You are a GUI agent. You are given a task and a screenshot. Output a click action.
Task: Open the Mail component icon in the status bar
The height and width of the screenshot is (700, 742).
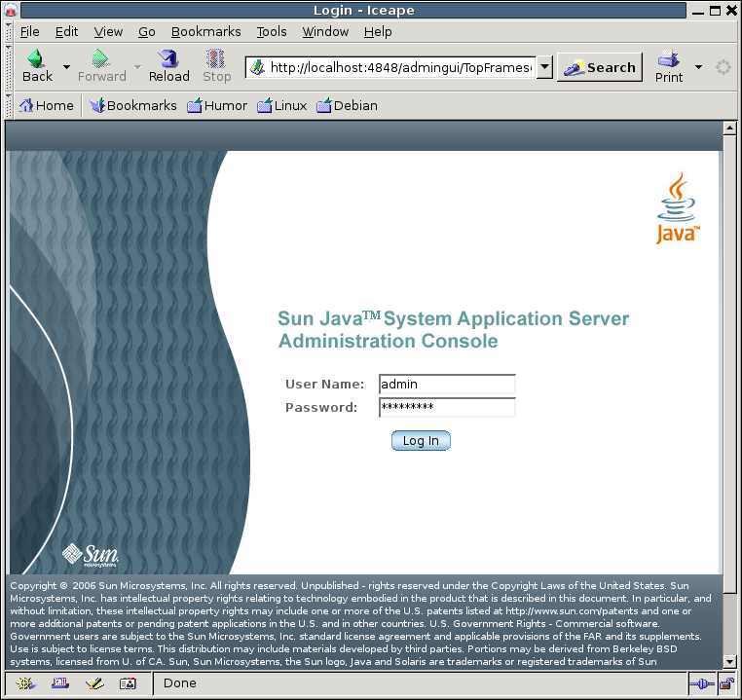click(x=59, y=683)
